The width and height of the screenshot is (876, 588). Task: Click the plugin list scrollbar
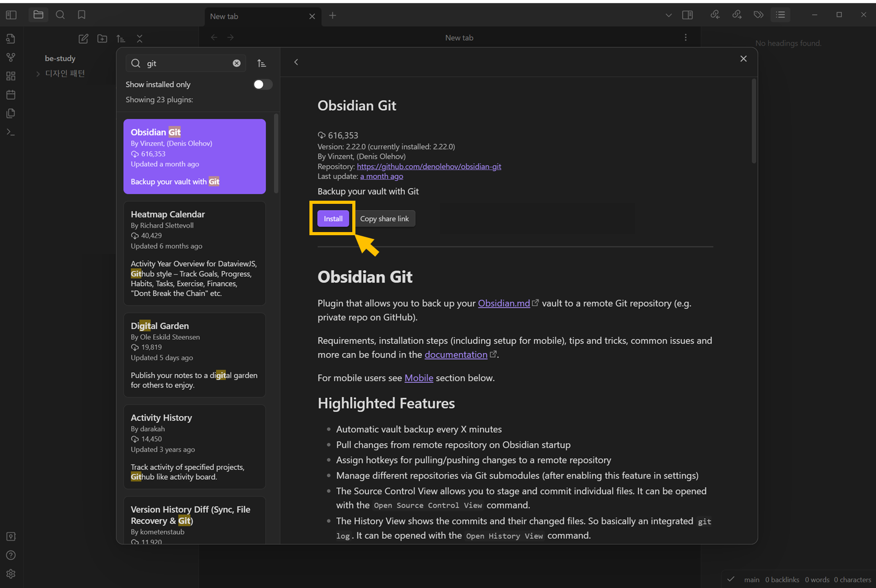point(276,154)
